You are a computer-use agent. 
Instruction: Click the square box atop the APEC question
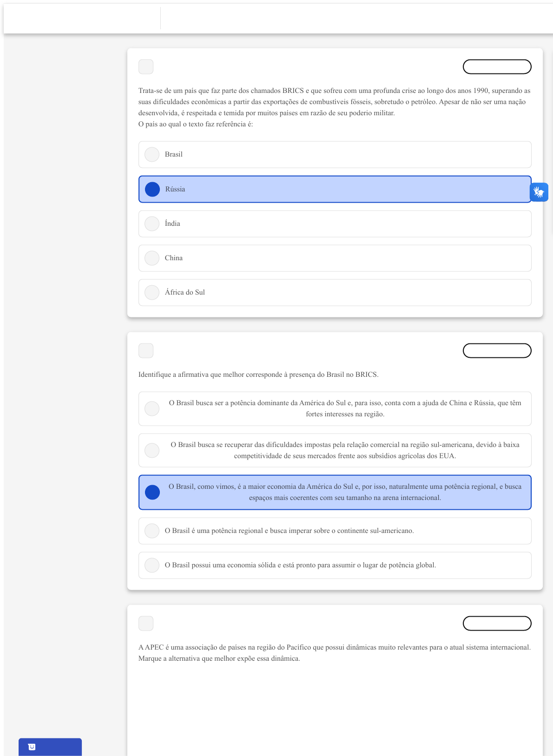146,623
